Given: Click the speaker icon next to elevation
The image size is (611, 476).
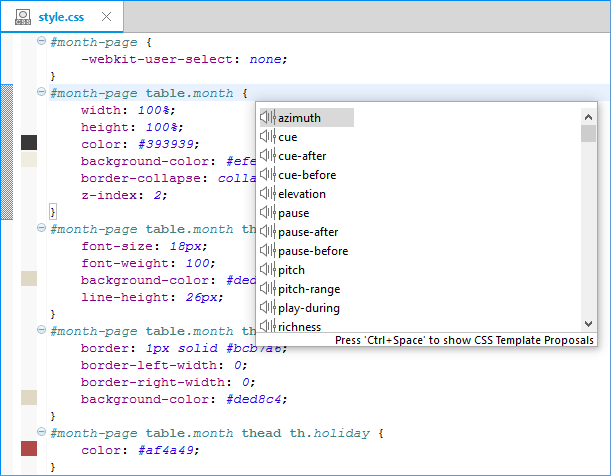Looking at the screenshot, I should (267, 194).
